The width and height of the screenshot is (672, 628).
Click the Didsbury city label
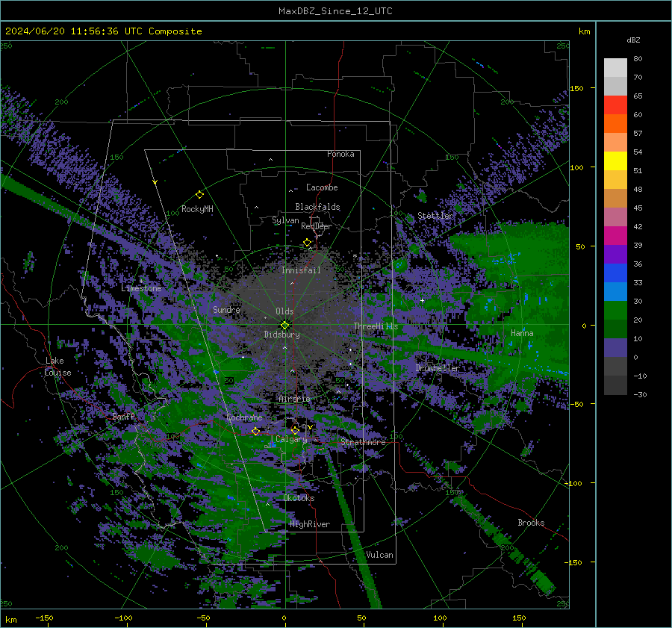click(281, 335)
